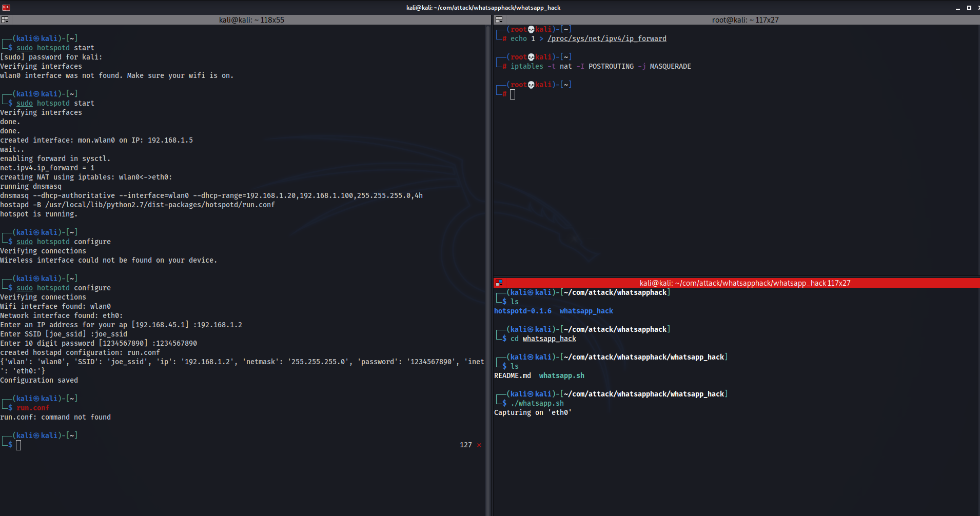The width and height of the screenshot is (980, 516).
Task: Place the cursor at the empty root prompt
Action: point(513,94)
